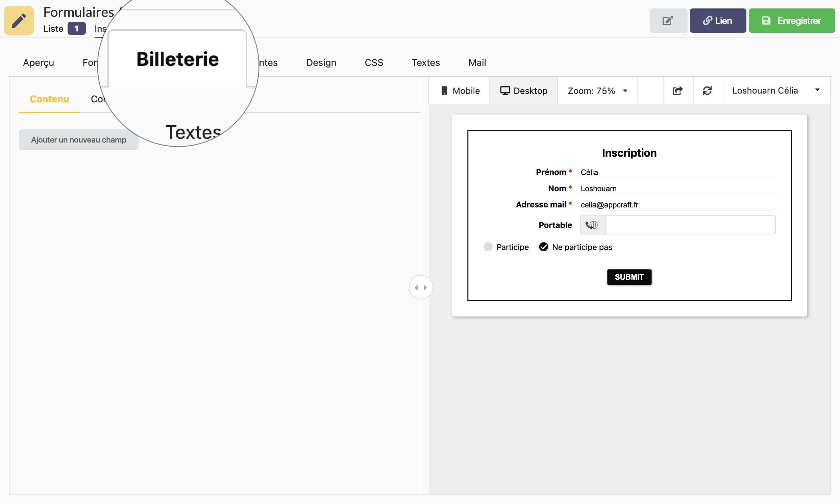This screenshot has width=840, height=504.
Task: Select the Ne participe pas option
Action: pyautogui.click(x=543, y=247)
